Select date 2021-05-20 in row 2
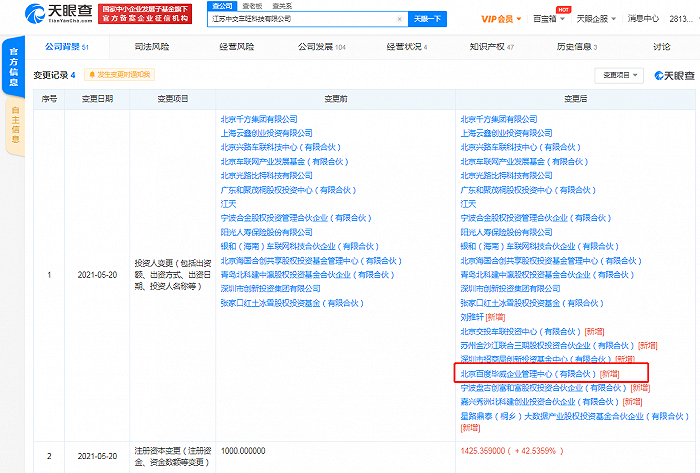The width and height of the screenshot is (700, 473). click(97, 456)
